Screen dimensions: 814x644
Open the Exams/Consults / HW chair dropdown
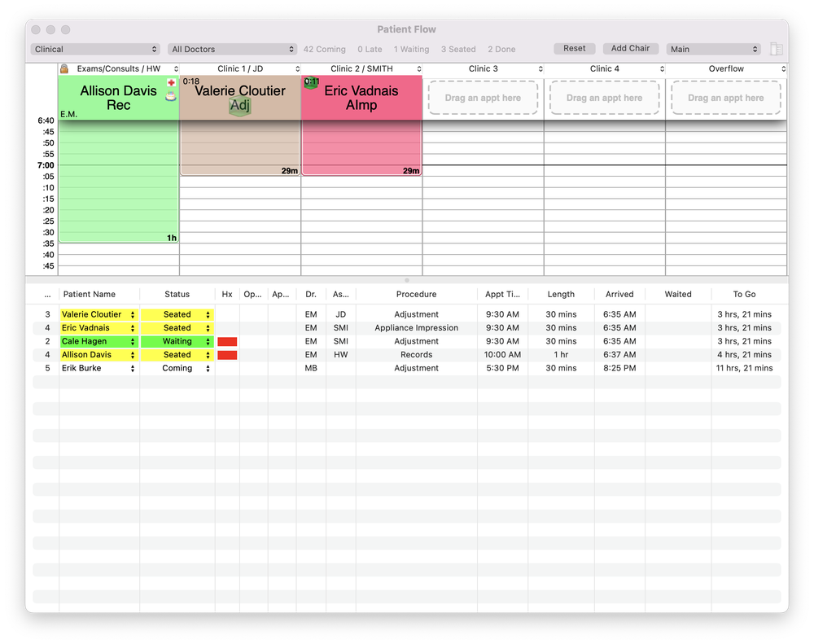click(x=177, y=68)
